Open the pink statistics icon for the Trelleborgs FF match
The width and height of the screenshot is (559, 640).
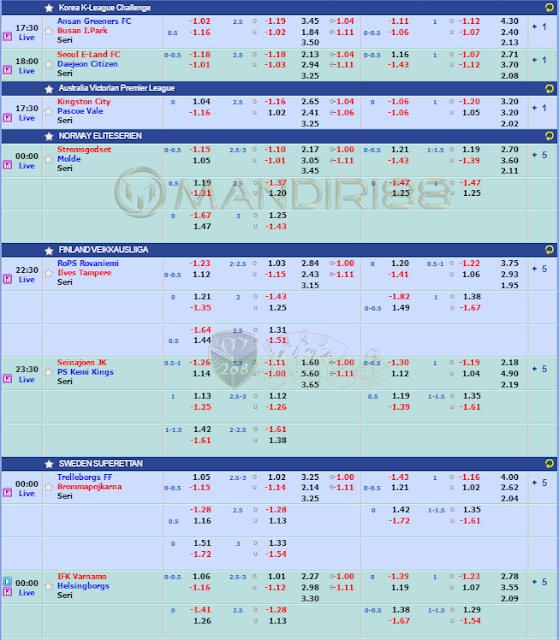[7, 493]
